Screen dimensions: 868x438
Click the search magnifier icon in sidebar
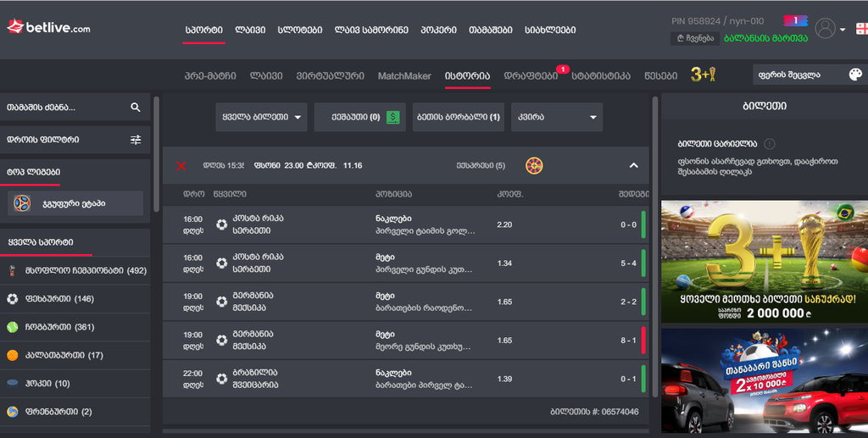(136, 108)
